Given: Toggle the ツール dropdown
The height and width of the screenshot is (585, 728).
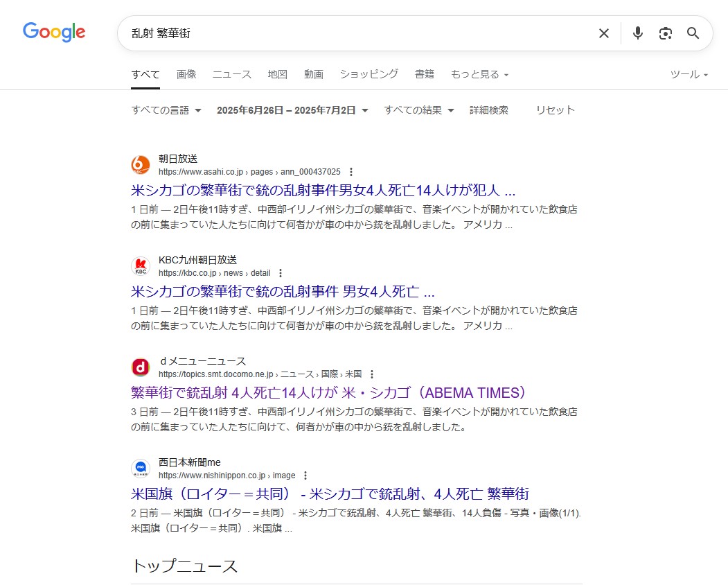Looking at the screenshot, I should [689, 74].
